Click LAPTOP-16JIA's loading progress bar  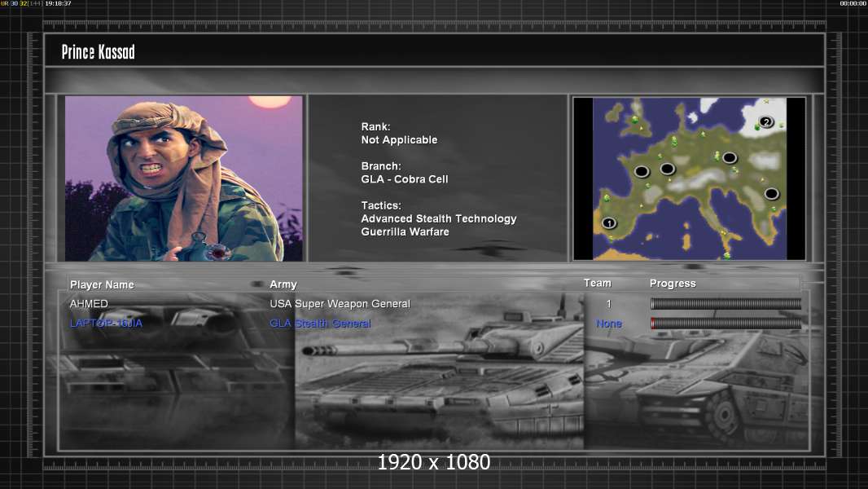point(726,324)
